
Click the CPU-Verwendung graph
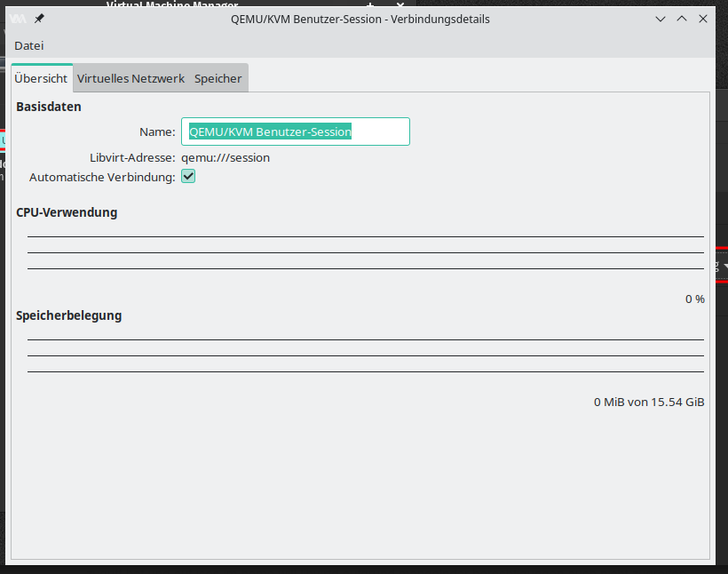pos(366,253)
